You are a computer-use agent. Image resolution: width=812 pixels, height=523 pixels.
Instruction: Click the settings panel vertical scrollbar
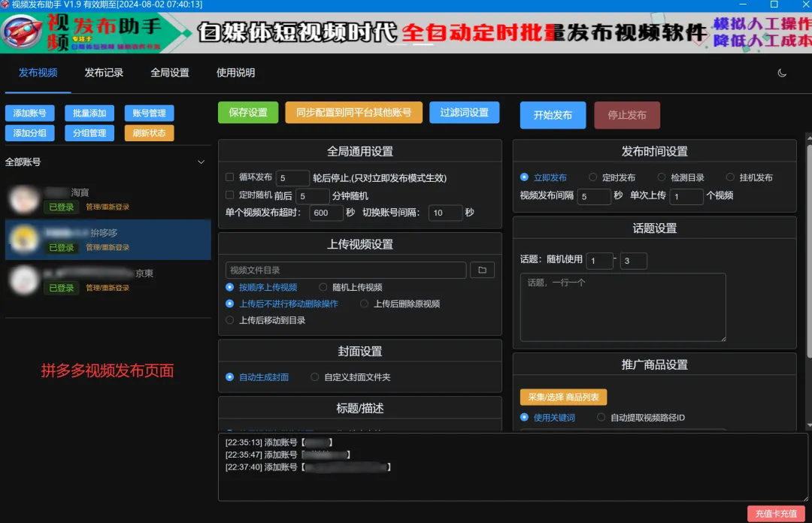coord(809,249)
